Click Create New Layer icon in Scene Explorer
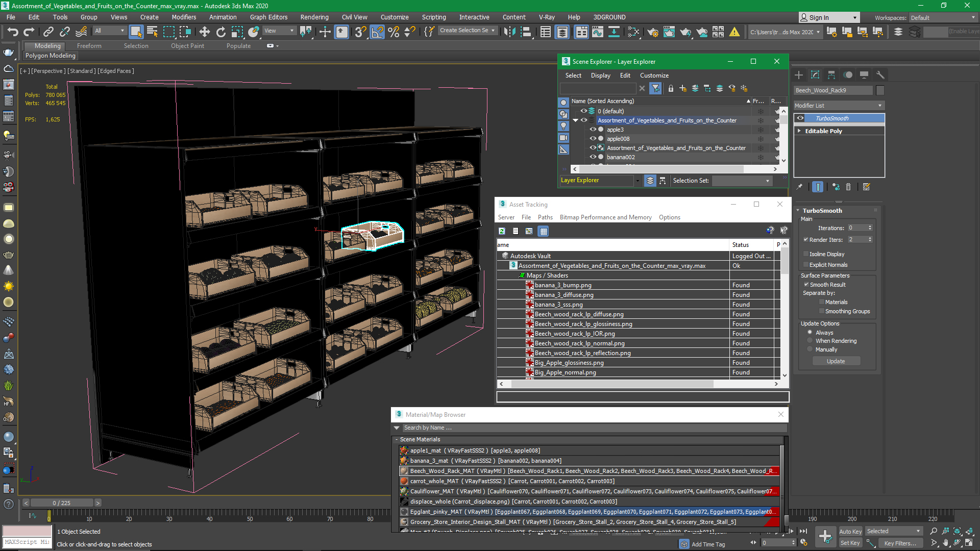980x551 pixels. [683, 88]
